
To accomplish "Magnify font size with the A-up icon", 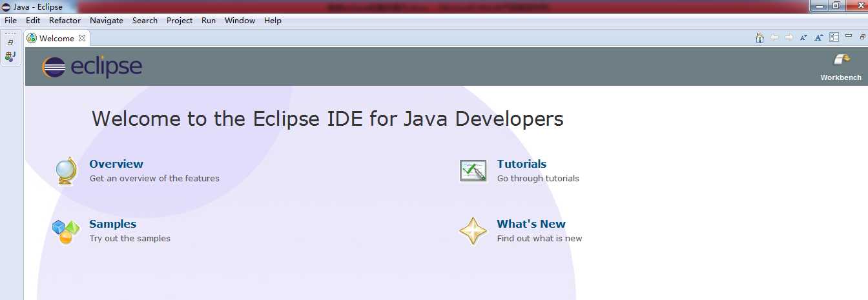I will [x=819, y=38].
